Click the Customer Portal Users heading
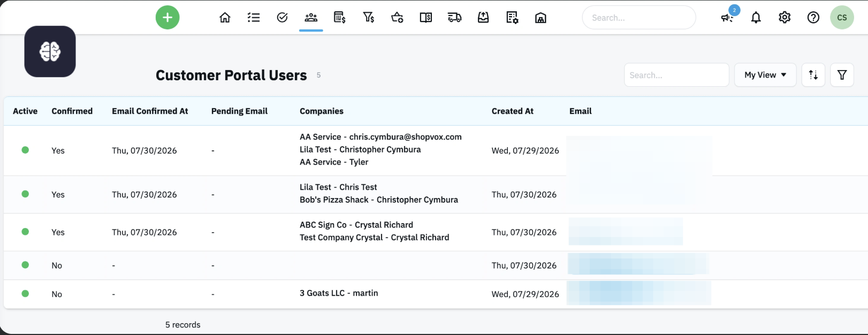Viewport: 868px width, 335px height. pos(231,75)
